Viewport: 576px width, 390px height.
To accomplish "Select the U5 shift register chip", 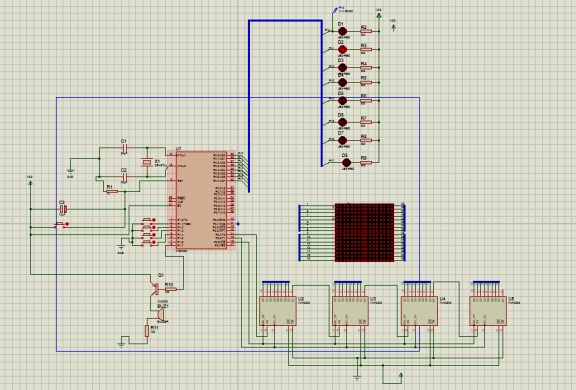I will 488,311.
